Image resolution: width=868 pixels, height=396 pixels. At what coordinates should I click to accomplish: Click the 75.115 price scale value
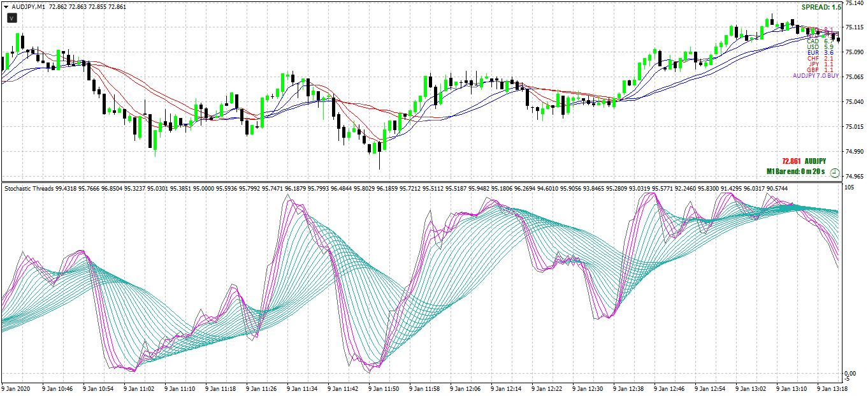tap(855, 27)
